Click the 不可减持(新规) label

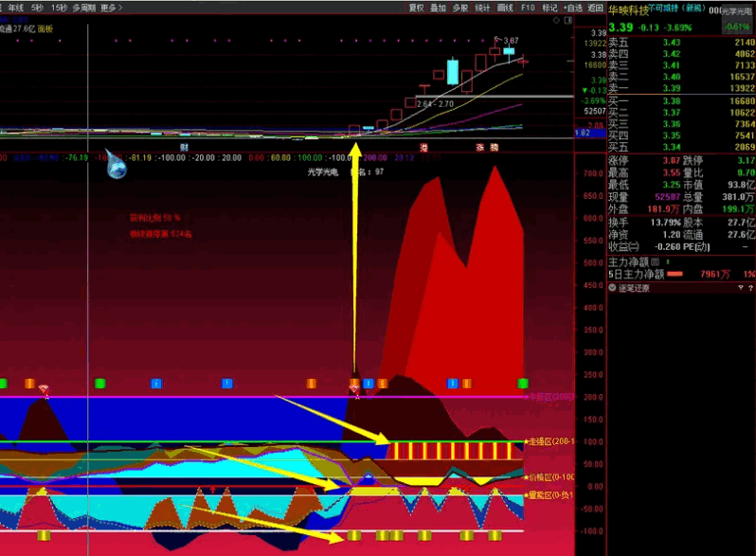point(677,8)
